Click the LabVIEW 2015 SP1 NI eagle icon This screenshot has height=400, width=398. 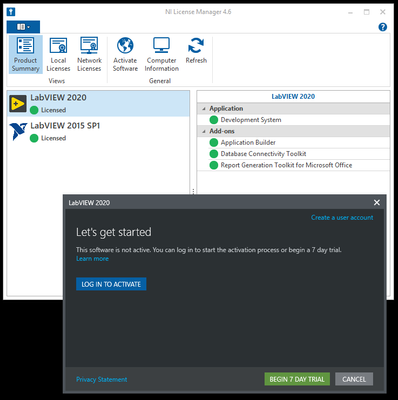(x=18, y=131)
